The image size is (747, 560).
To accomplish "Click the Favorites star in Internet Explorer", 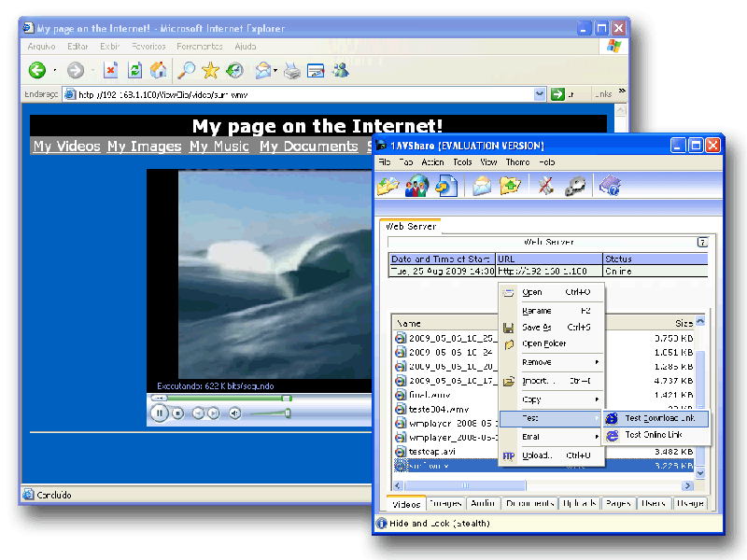I will [x=210, y=70].
